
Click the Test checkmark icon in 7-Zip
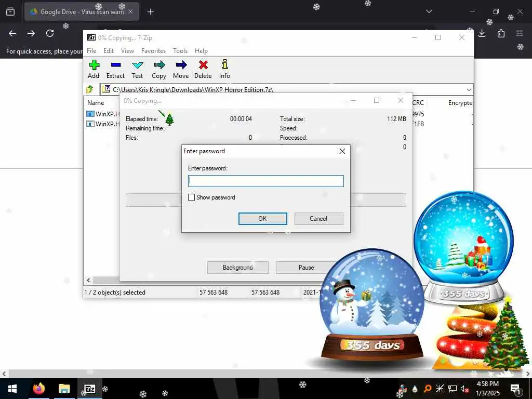pyautogui.click(x=137, y=65)
